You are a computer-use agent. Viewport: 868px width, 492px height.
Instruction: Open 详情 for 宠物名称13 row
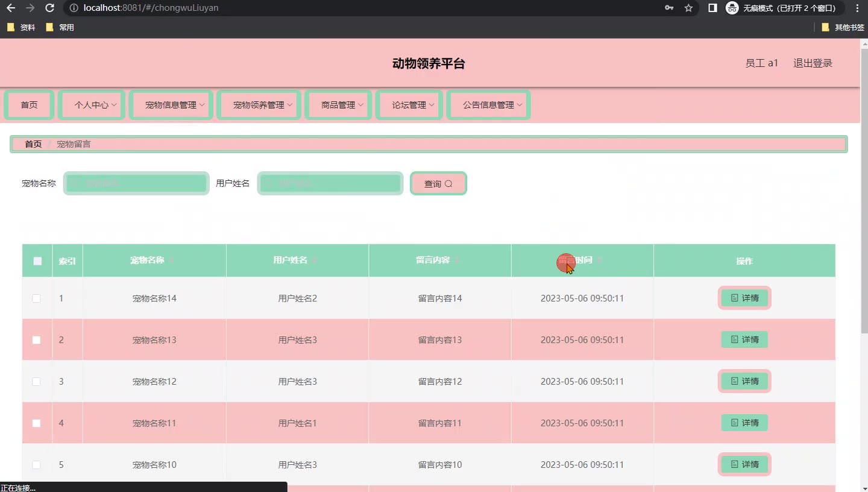tap(744, 339)
